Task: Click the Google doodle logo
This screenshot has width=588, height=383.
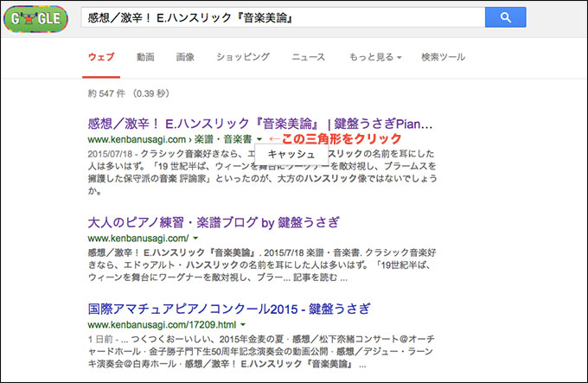Action: click(x=35, y=18)
